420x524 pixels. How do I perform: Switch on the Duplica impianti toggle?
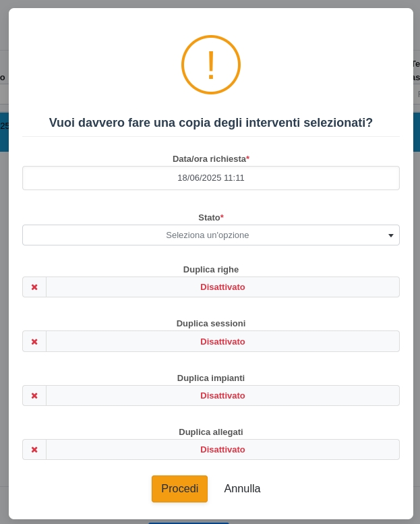222,396
